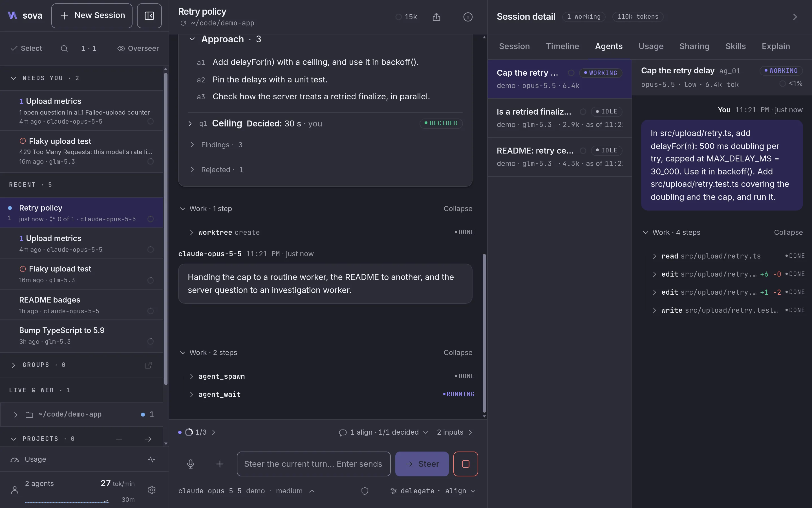Click the Usage activity pulse icon
Screen dimensions: 812x508
pyautogui.click(x=152, y=459)
